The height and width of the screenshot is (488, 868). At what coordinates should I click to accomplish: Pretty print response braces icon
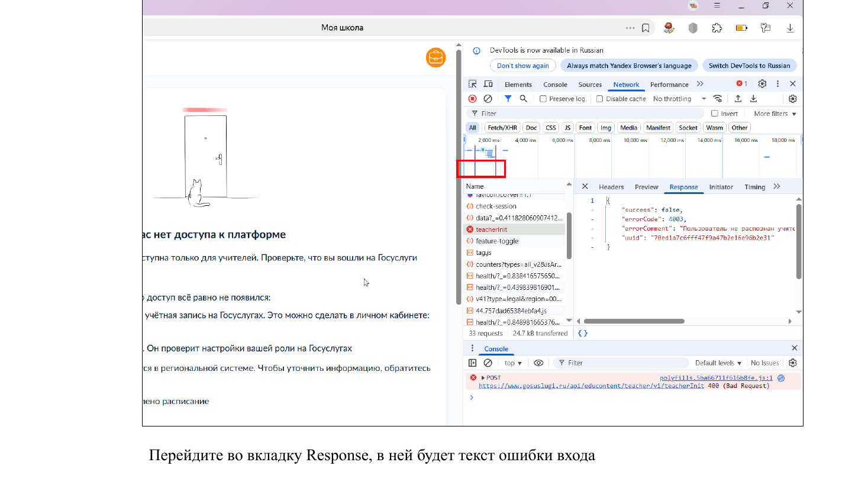click(583, 333)
